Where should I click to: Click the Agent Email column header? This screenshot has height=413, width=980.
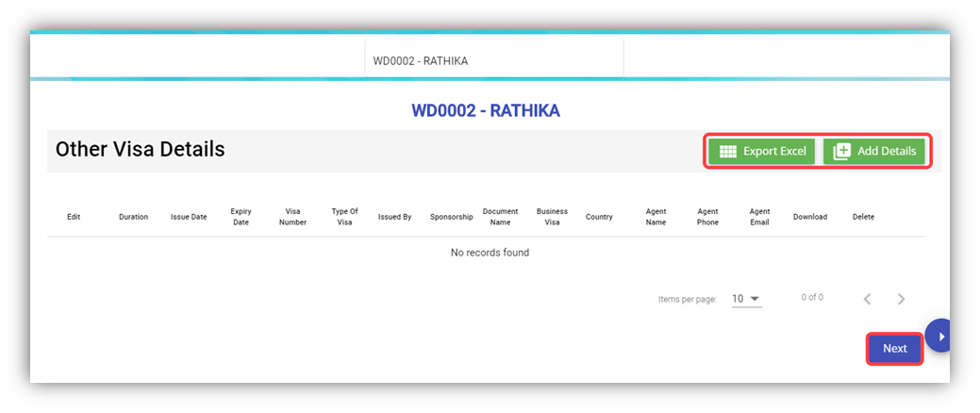click(x=759, y=217)
